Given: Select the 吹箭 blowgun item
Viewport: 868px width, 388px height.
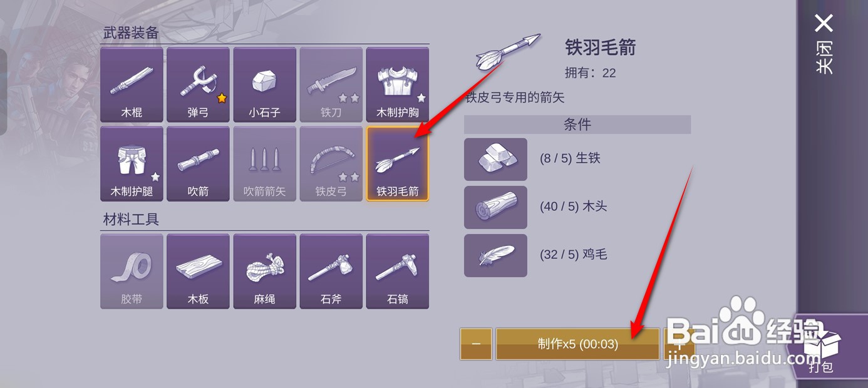Looking at the screenshot, I should [198, 164].
